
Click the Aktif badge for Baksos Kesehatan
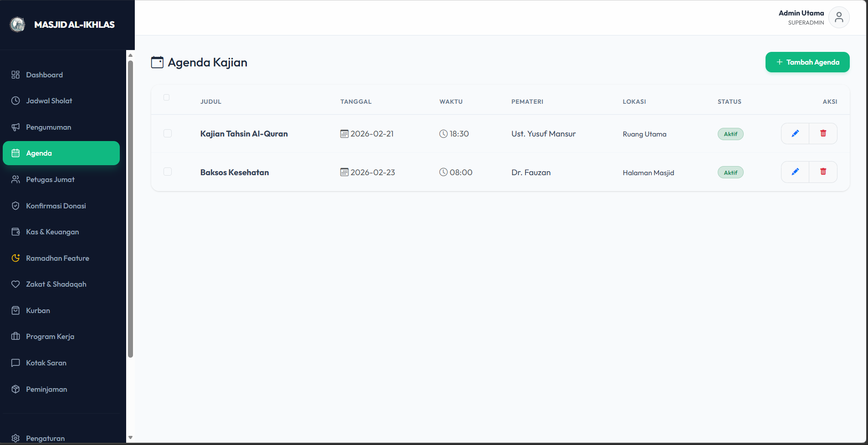pyautogui.click(x=730, y=172)
